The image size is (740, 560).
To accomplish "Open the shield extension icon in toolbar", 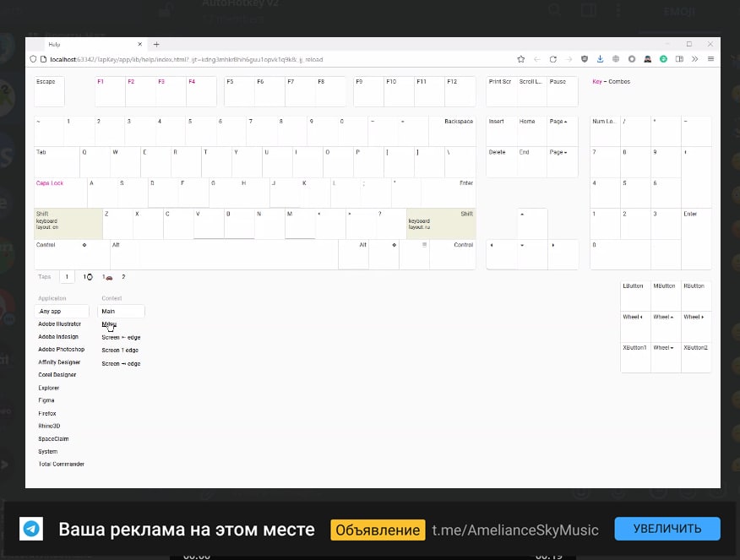I will 585,59.
